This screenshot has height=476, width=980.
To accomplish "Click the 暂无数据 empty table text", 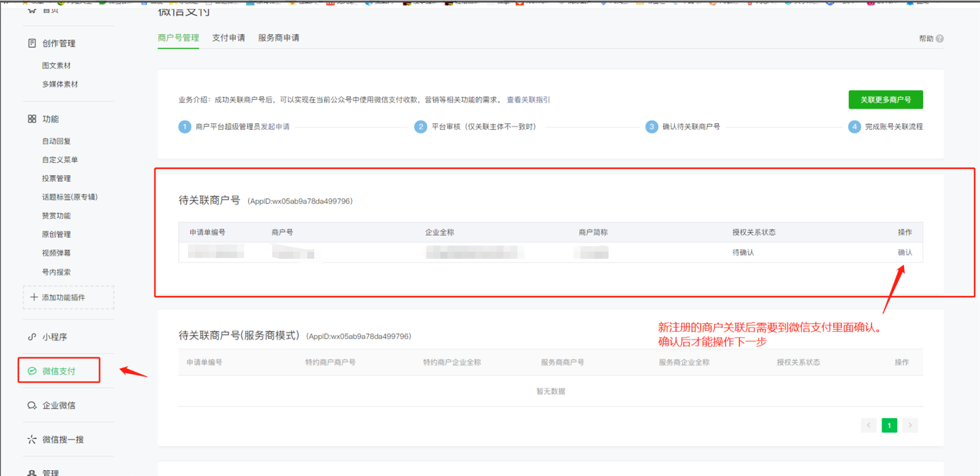I will 550,391.
